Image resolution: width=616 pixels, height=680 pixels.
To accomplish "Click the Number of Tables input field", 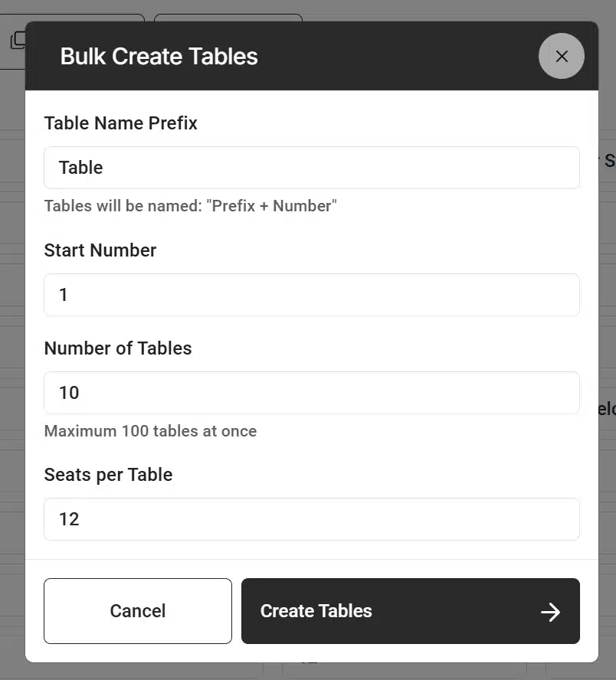I will pyautogui.click(x=311, y=392).
